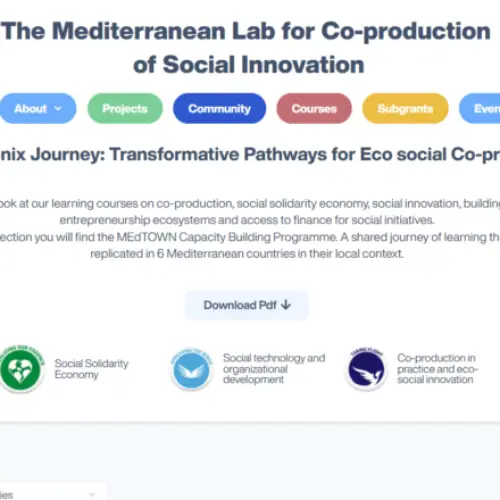Viewport: 500px width, 500px height.
Task: Click the green Social Solidarity Economy badge icon
Action: click(21, 368)
